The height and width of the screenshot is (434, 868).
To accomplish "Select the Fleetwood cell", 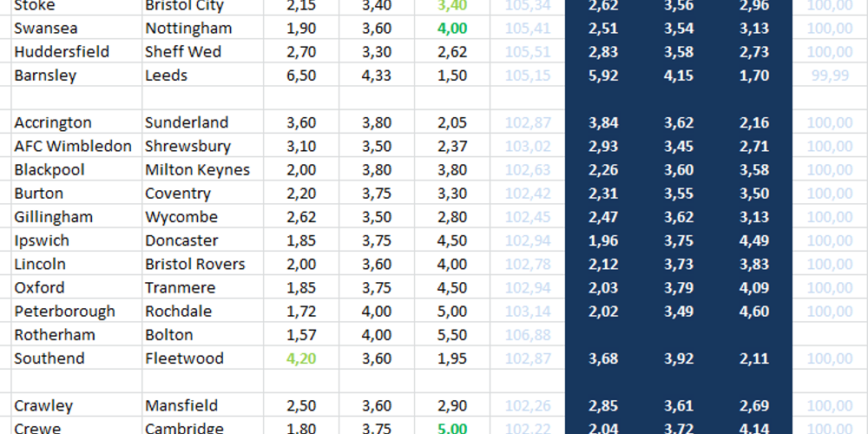I will click(x=202, y=358).
